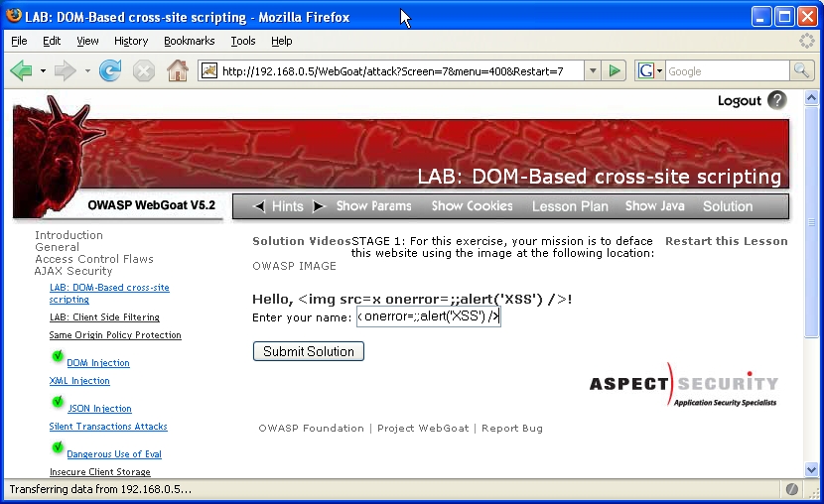
Task: Click the previous hint left arrow
Action: pos(259,206)
